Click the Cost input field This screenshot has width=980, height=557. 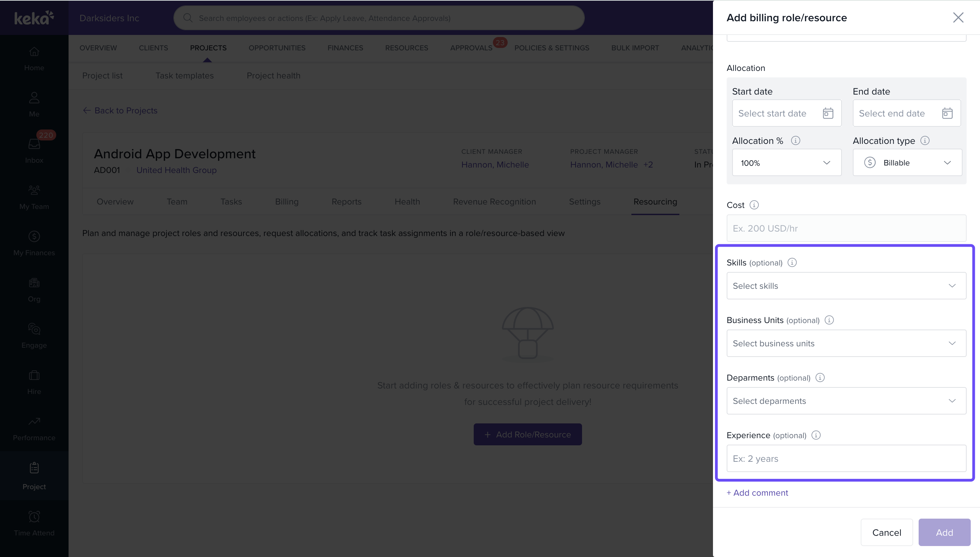[x=846, y=228]
